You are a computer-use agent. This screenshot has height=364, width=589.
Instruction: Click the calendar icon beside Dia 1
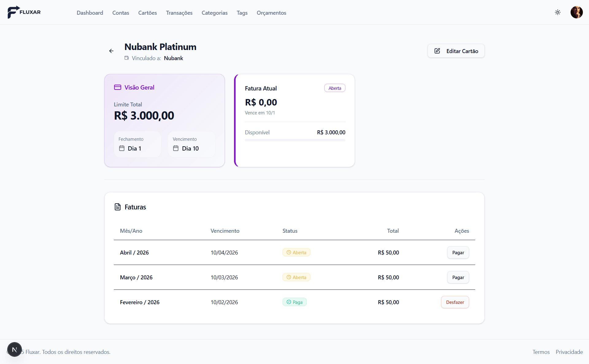click(x=122, y=148)
